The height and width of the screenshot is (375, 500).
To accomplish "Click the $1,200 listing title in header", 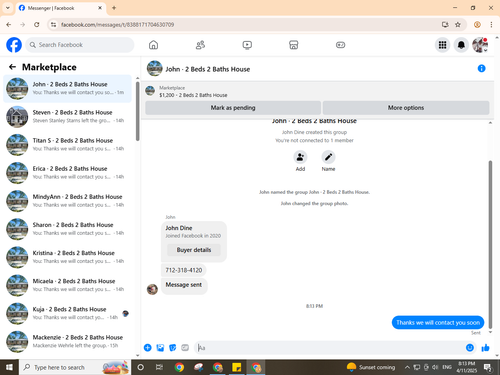I will [x=193, y=95].
